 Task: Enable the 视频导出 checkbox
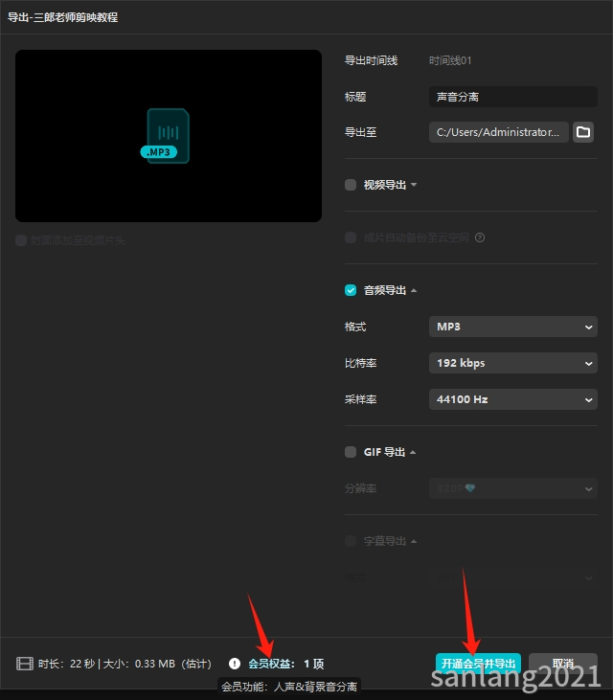351,185
